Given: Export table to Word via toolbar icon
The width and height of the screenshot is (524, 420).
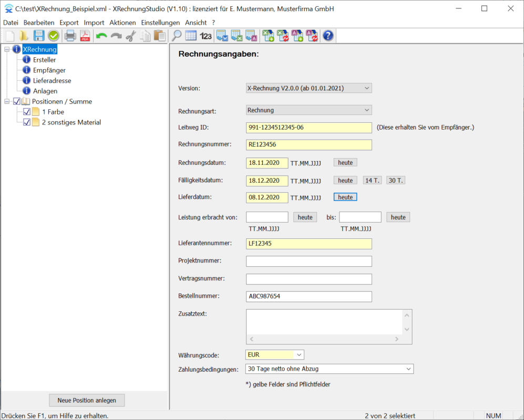Looking at the screenshot, I should pyautogui.click(x=222, y=36).
